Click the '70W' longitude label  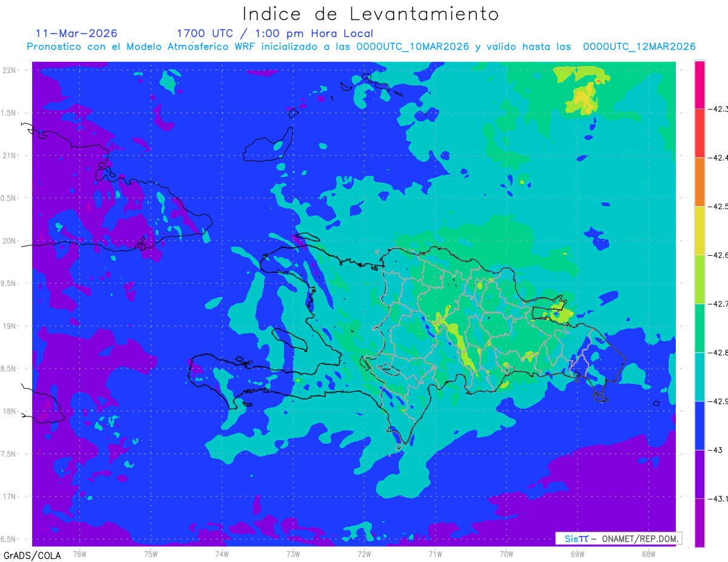point(506,553)
